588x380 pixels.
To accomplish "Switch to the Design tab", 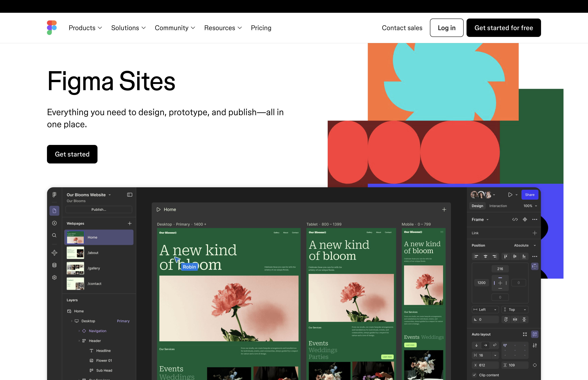I will [x=477, y=206].
